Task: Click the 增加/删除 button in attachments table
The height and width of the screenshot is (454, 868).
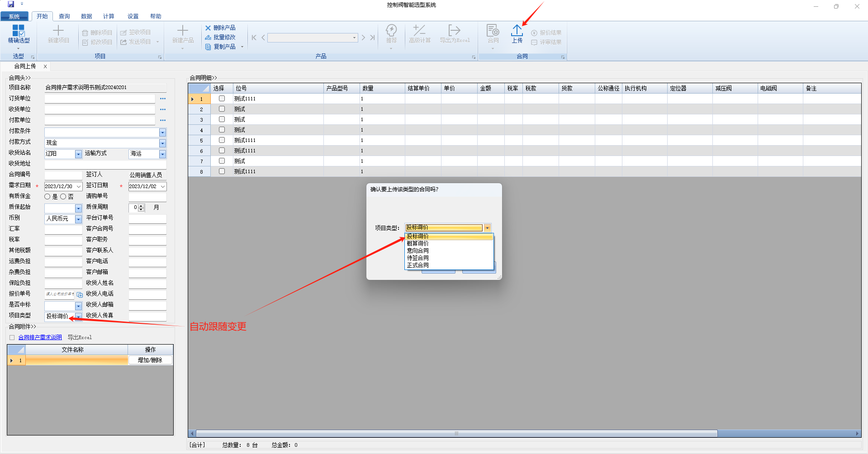Action: 150,360
